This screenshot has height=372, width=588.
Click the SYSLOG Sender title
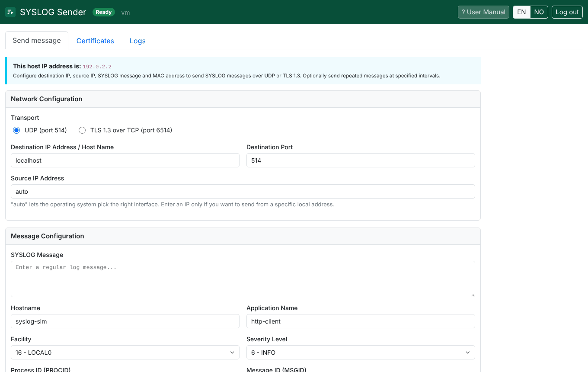tap(53, 12)
